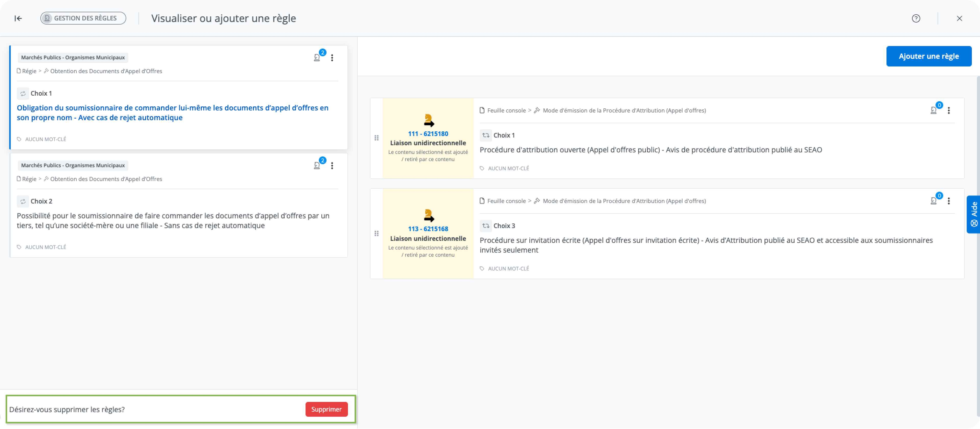Click AUCUN MOT-CLÉ tag on Choix 2 left card
Screen dimensions: 980x429
pos(42,247)
